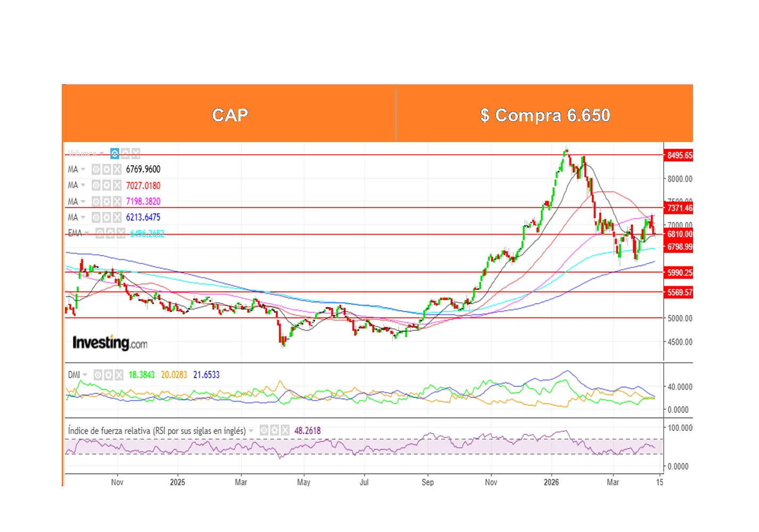The width and height of the screenshot is (759, 532).
Task: Open the Investing.com logo link
Action: [x=110, y=343]
